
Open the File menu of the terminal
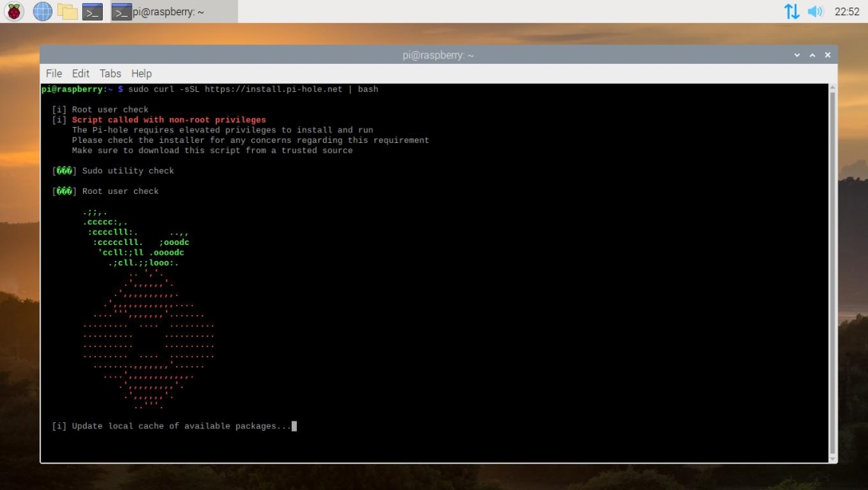click(x=53, y=73)
